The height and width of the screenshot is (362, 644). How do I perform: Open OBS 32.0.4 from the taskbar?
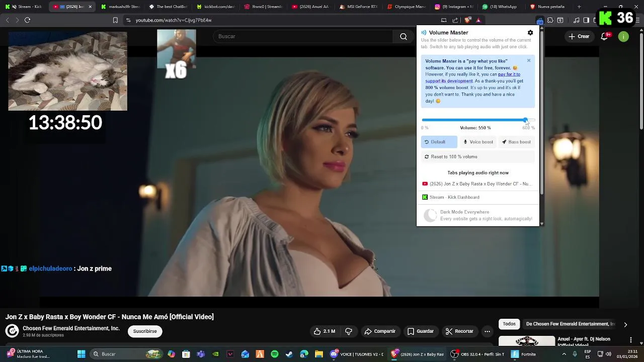coord(477,354)
